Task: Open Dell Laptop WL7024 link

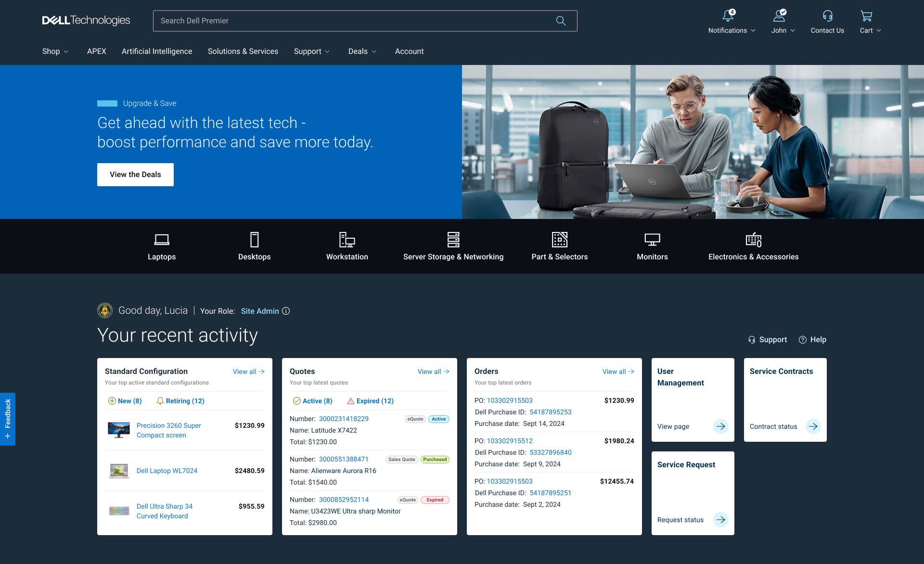Action: tap(167, 471)
